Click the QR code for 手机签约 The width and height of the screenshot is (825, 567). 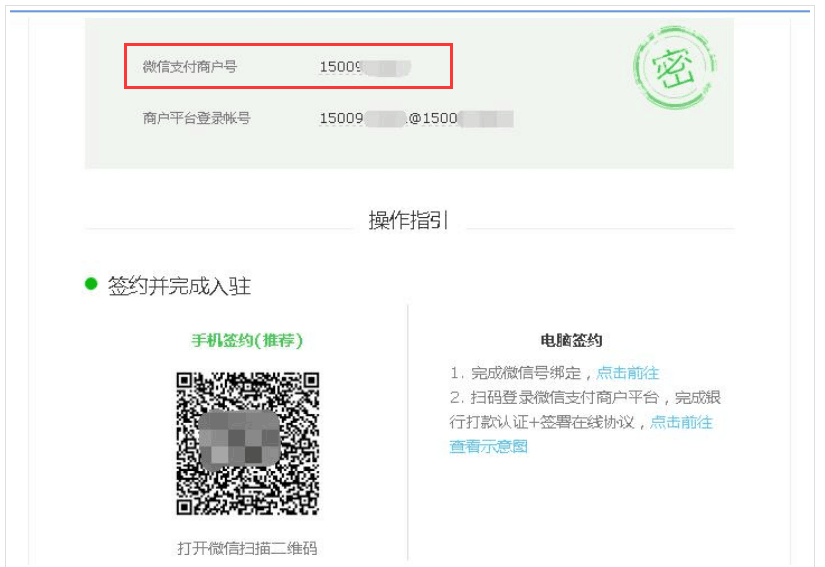[x=248, y=444]
